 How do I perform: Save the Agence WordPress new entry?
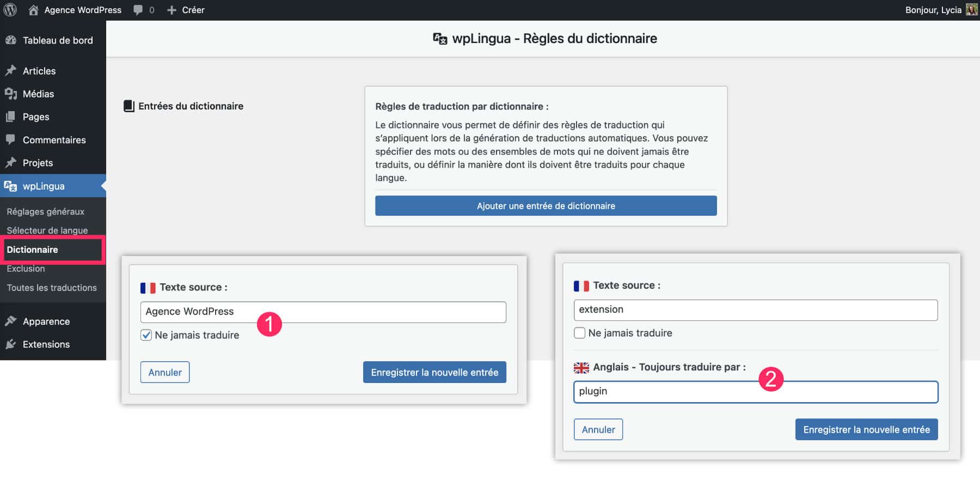[x=434, y=372]
